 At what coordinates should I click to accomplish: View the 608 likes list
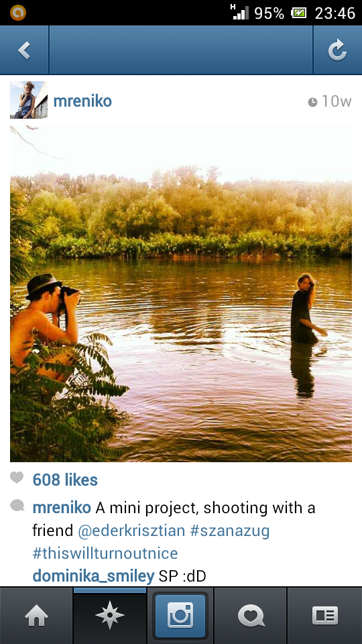pyautogui.click(x=65, y=480)
